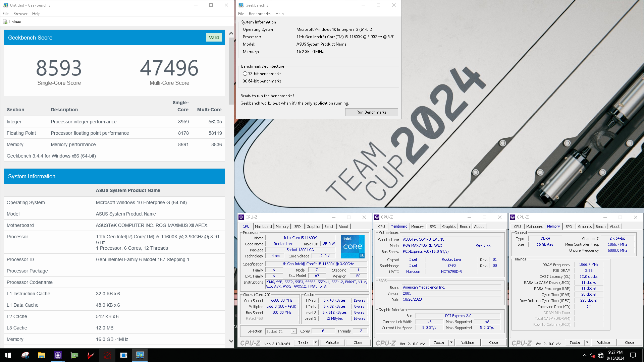Click the BIOS version field 2801
644x362 pixels.
pos(451,294)
